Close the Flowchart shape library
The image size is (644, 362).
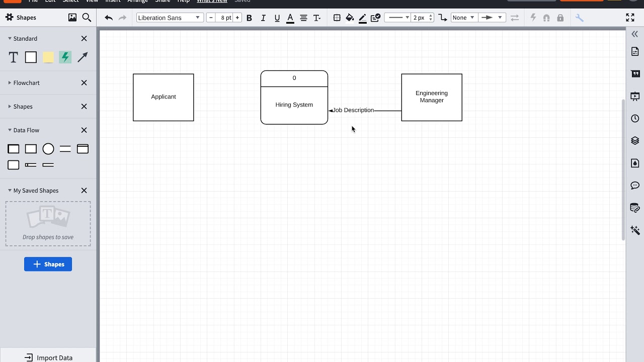coord(84,82)
